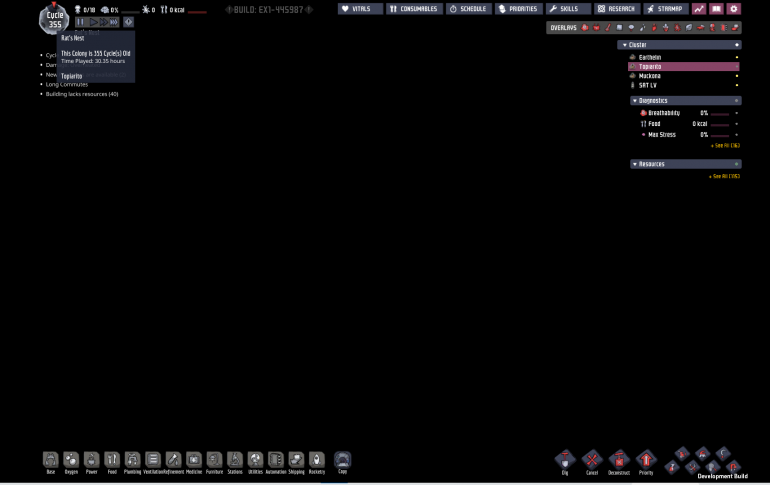This screenshot has height=485, width=770.
Task: Open the Research screen
Action: point(617,9)
